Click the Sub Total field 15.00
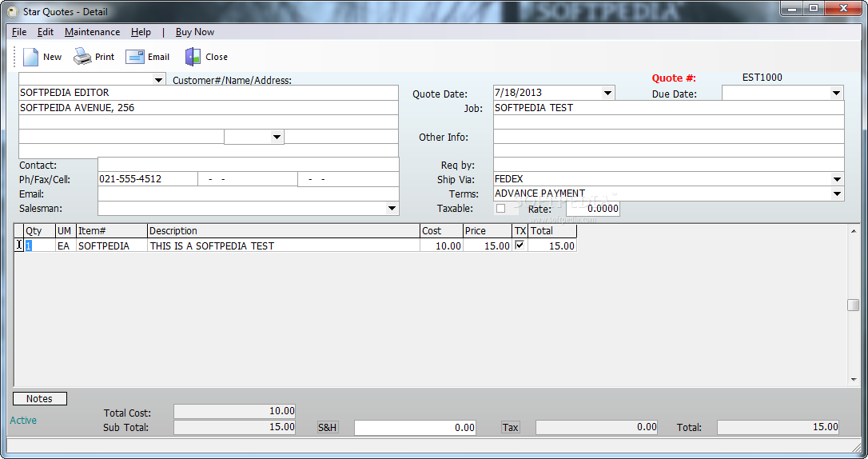This screenshot has width=868, height=459. pos(235,427)
